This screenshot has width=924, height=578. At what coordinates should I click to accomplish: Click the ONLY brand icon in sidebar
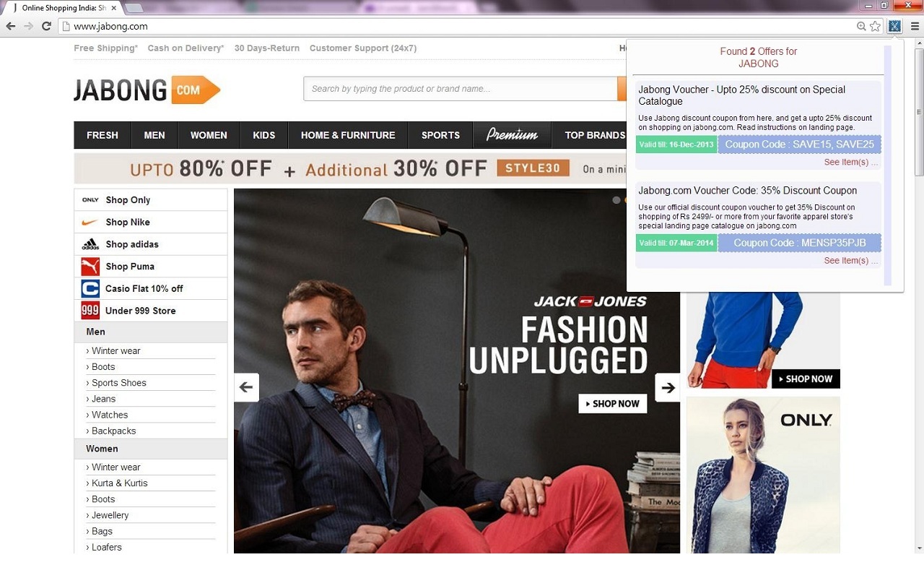pyautogui.click(x=90, y=200)
